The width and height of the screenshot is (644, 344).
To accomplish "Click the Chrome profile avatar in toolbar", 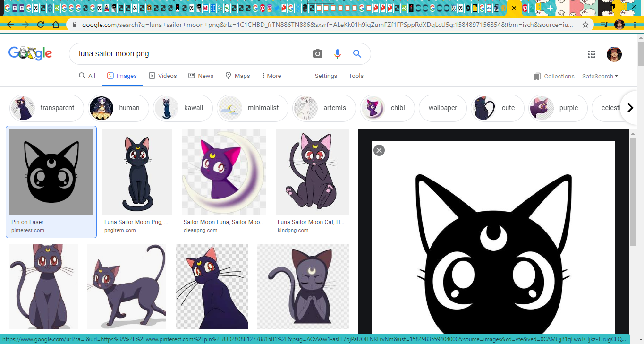I will point(619,25).
